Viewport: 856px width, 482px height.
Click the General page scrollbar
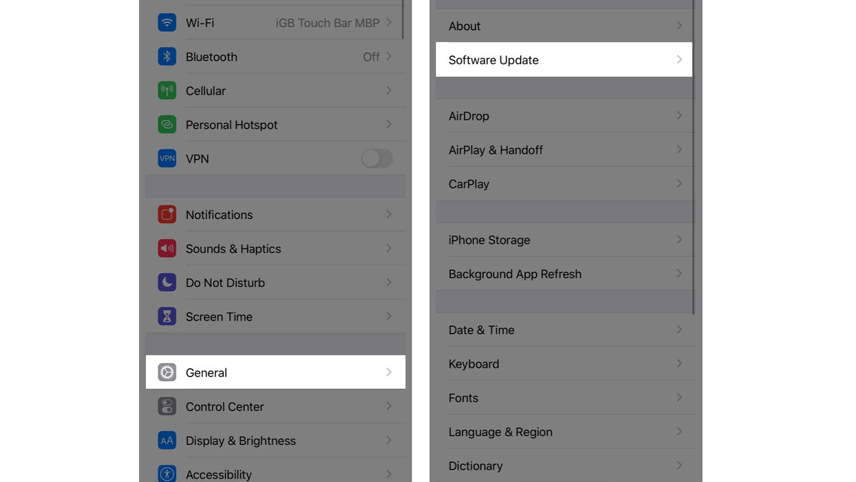694,157
